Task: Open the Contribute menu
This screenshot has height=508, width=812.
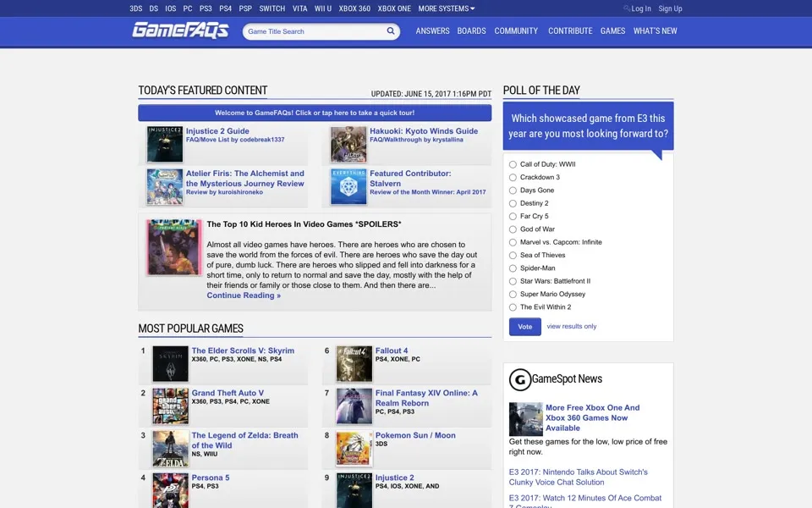Action: (x=570, y=31)
